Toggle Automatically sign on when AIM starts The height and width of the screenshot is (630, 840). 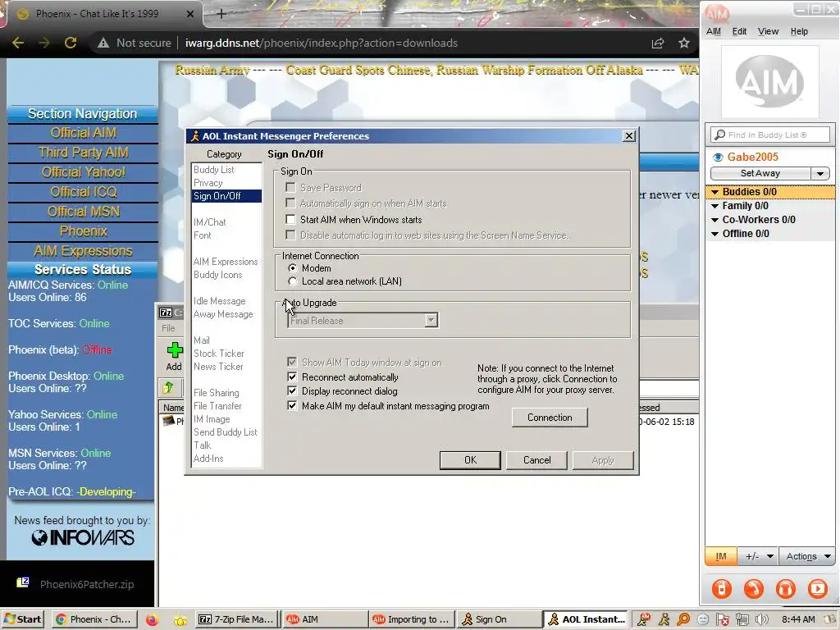(x=291, y=203)
